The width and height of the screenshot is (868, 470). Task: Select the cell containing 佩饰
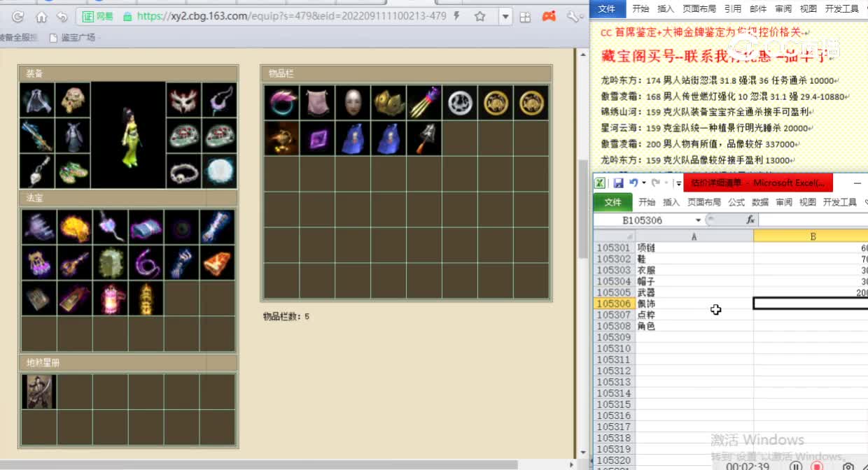coord(694,304)
